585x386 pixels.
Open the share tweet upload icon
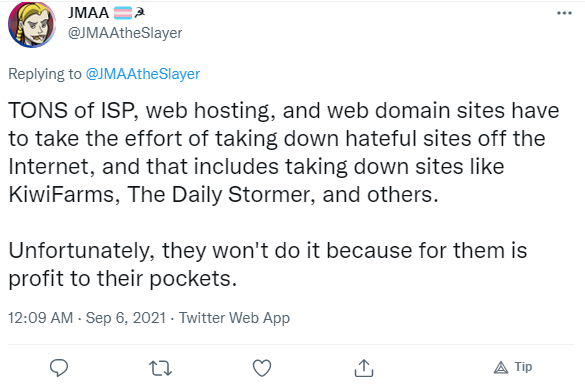363,367
